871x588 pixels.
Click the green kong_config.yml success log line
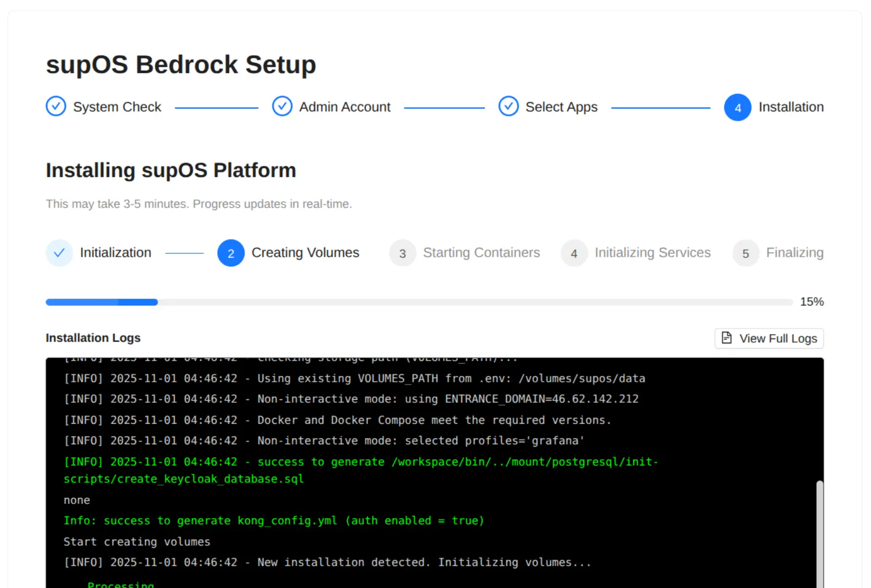273,521
